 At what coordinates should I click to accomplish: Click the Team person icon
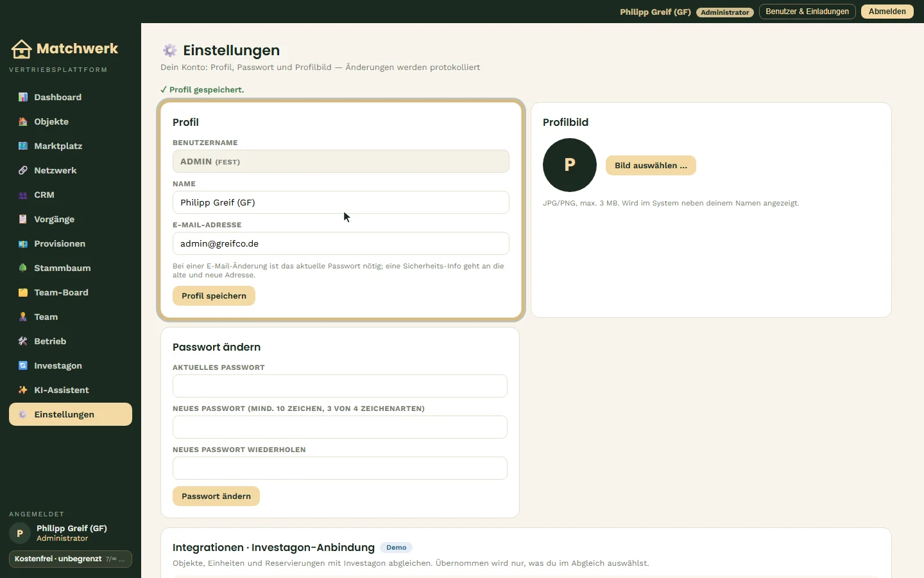tap(23, 317)
